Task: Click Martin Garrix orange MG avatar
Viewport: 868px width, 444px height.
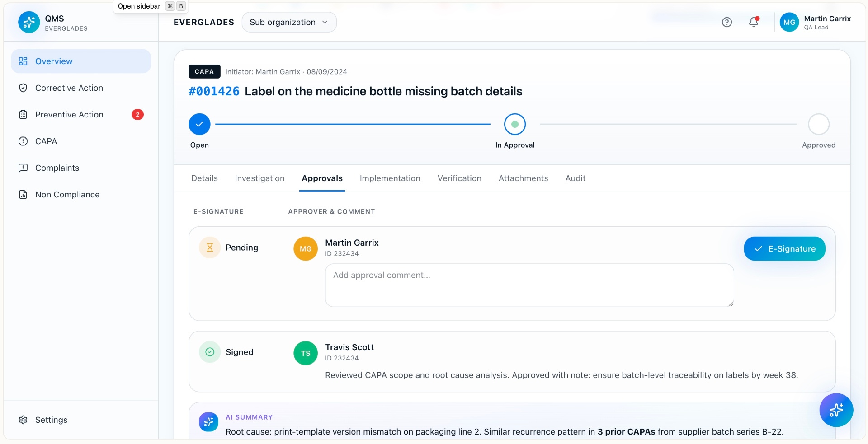Action: tap(306, 248)
